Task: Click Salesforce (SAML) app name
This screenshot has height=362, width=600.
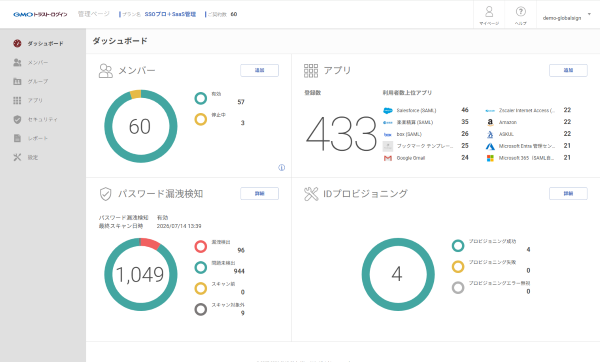Action: pos(416,111)
